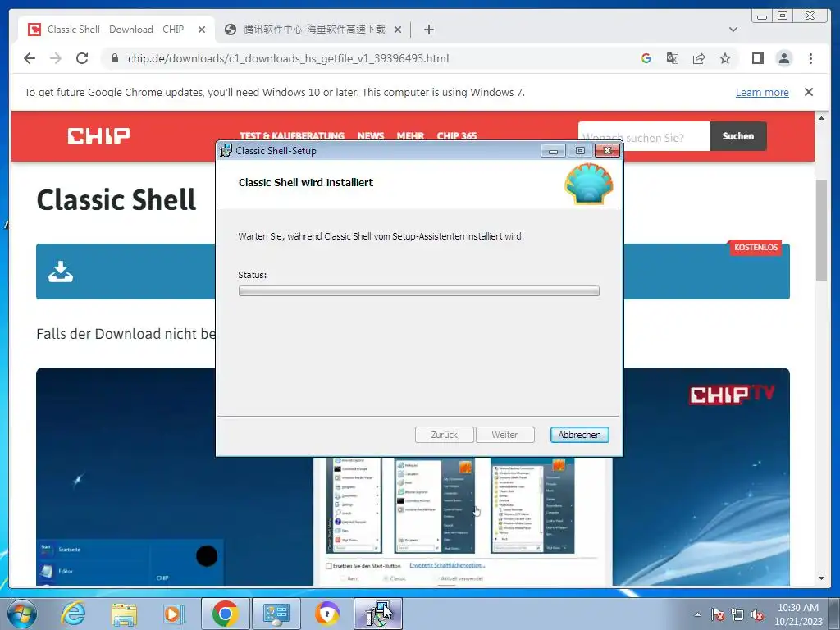Open the Chrome profile avatar

(783, 58)
